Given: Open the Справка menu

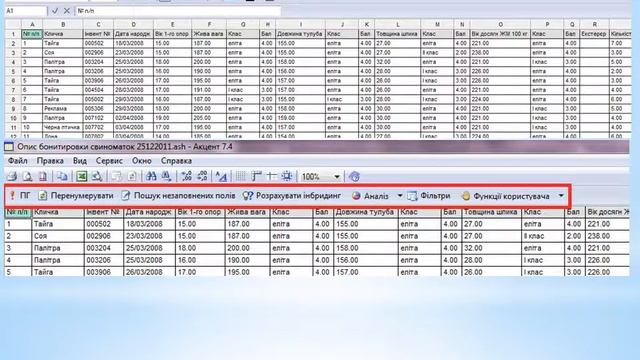Looking at the screenshot, I should (x=176, y=161).
